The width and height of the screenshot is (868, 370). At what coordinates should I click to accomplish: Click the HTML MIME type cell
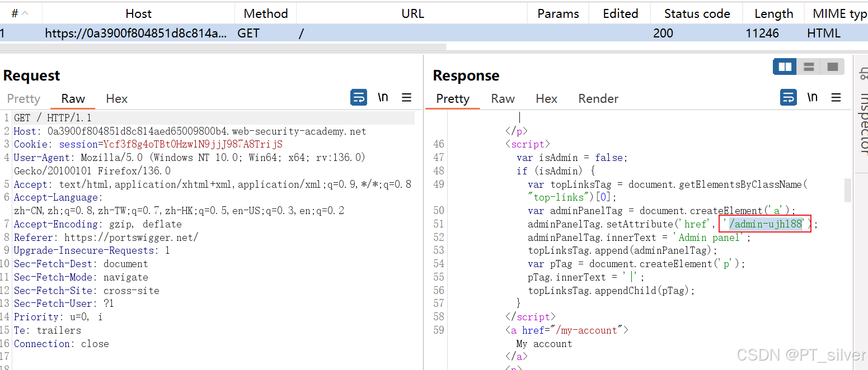[824, 33]
